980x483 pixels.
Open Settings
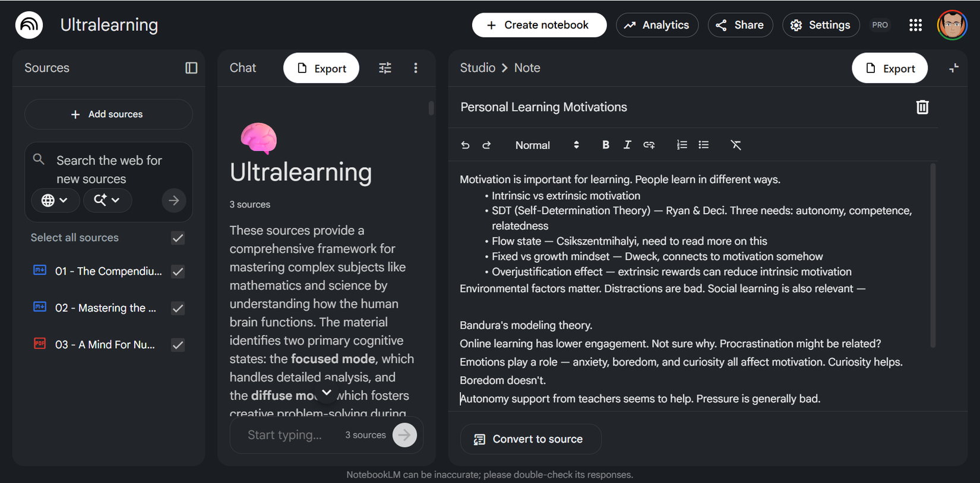[x=821, y=25]
